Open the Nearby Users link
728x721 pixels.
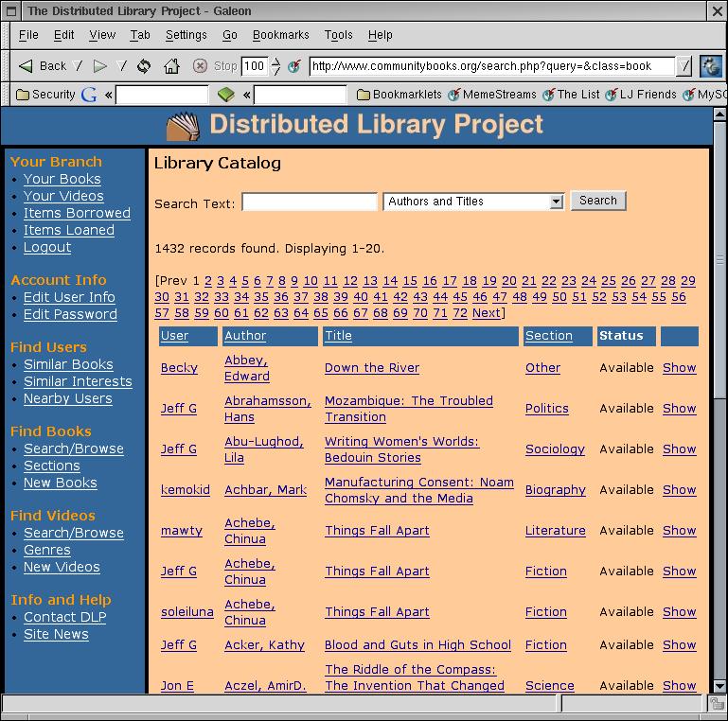point(68,399)
